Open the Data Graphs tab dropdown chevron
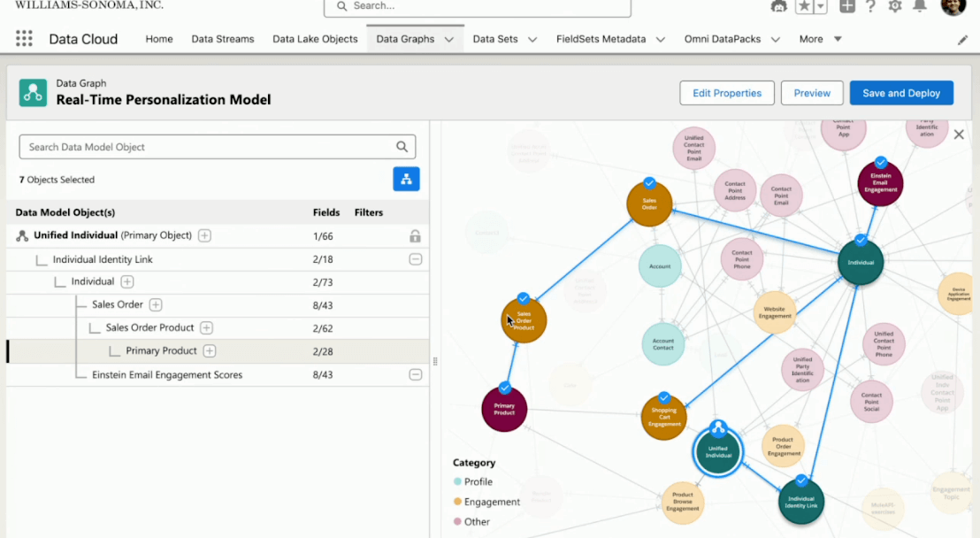Screen dimensions: 980x538 (448, 40)
